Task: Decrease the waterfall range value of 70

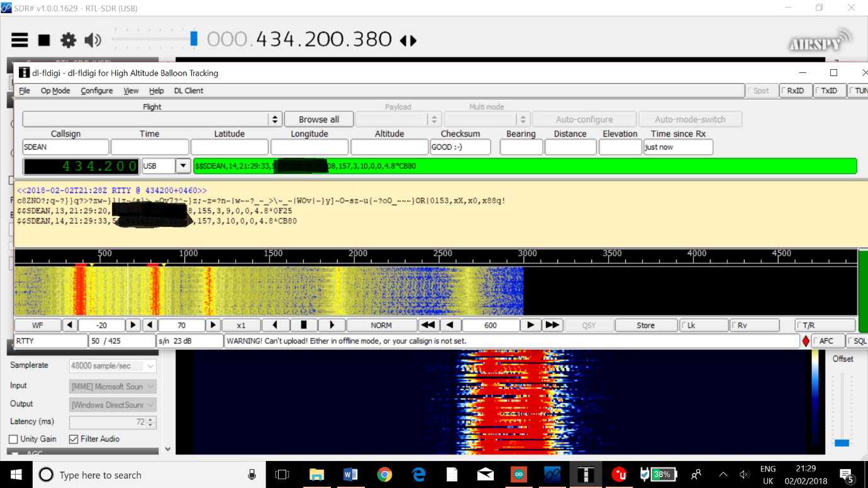Action: (150, 325)
